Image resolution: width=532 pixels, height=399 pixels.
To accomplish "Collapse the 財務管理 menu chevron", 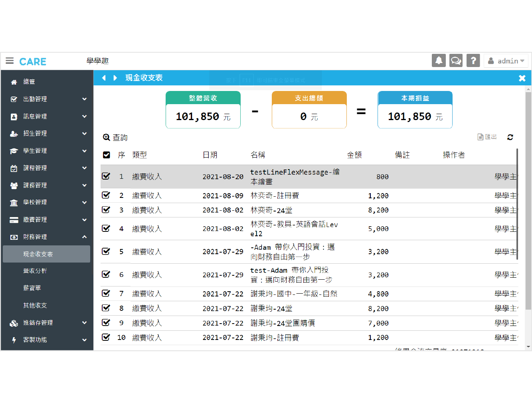I will click(x=84, y=237).
